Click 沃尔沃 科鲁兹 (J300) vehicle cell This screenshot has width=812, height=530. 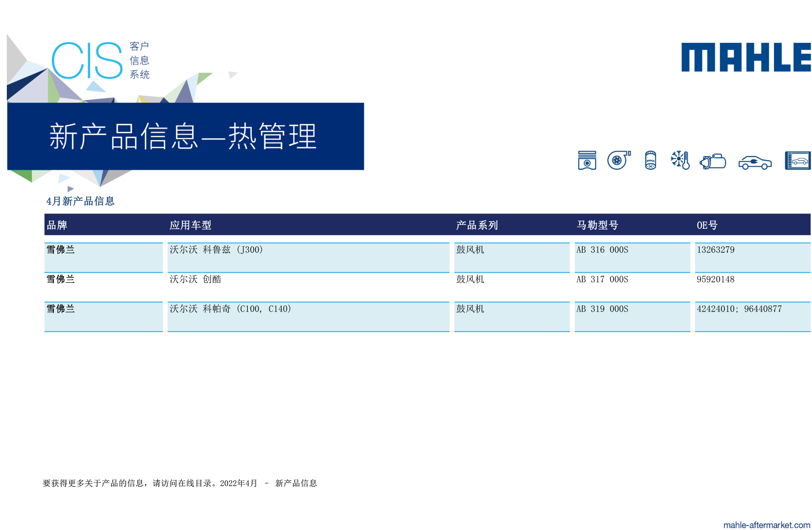tap(309, 258)
